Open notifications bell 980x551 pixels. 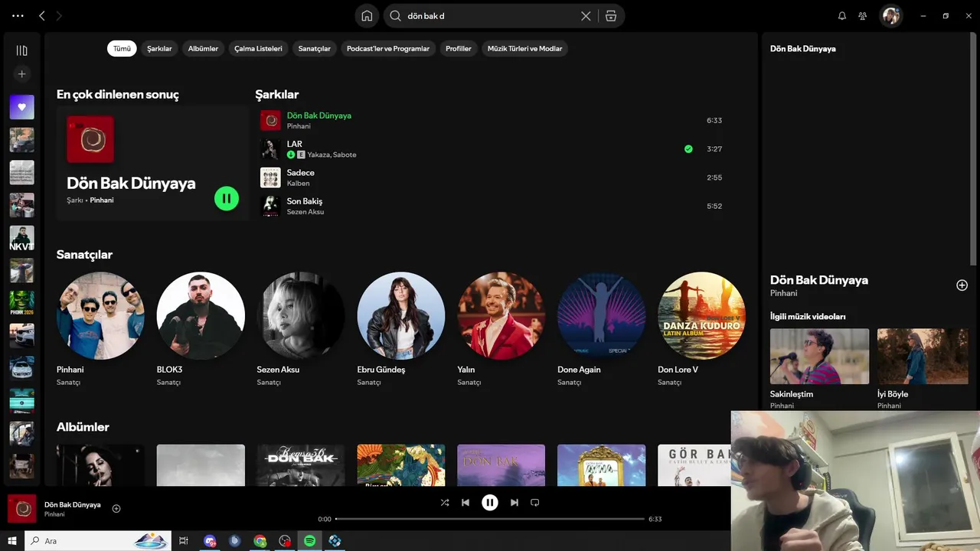click(842, 15)
